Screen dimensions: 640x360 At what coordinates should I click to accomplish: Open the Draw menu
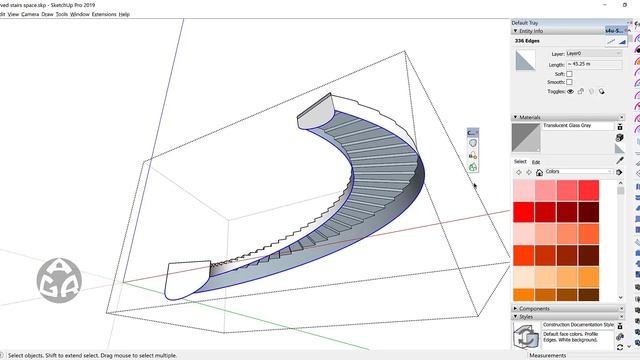click(x=47, y=14)
